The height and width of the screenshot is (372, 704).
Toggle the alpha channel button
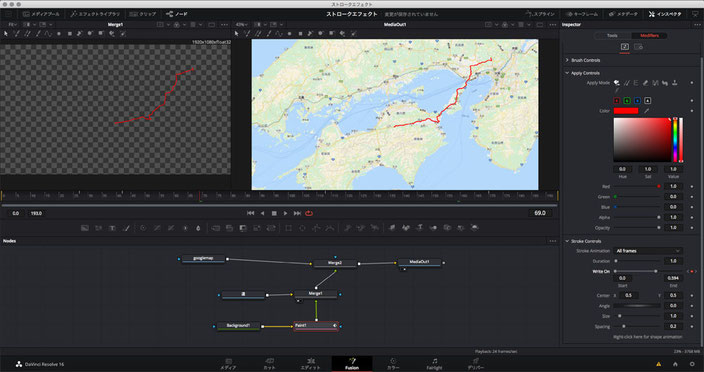point(648,101)
